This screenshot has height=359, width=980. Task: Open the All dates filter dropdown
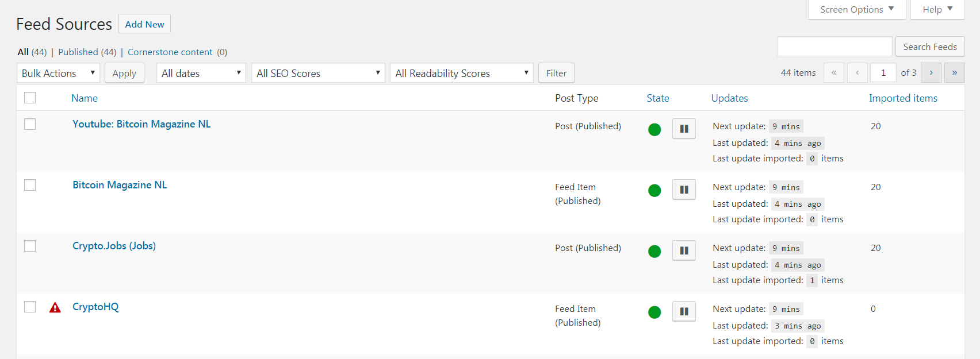[x=201, y=73]
